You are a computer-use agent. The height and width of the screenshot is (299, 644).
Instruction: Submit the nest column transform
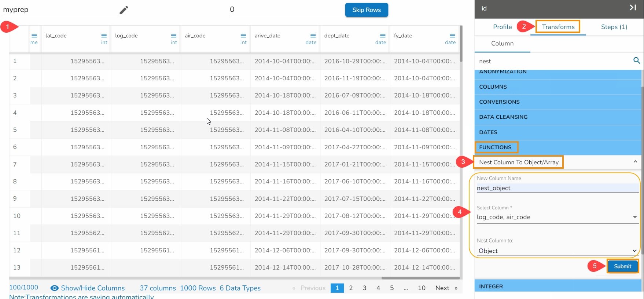[622, 266]
